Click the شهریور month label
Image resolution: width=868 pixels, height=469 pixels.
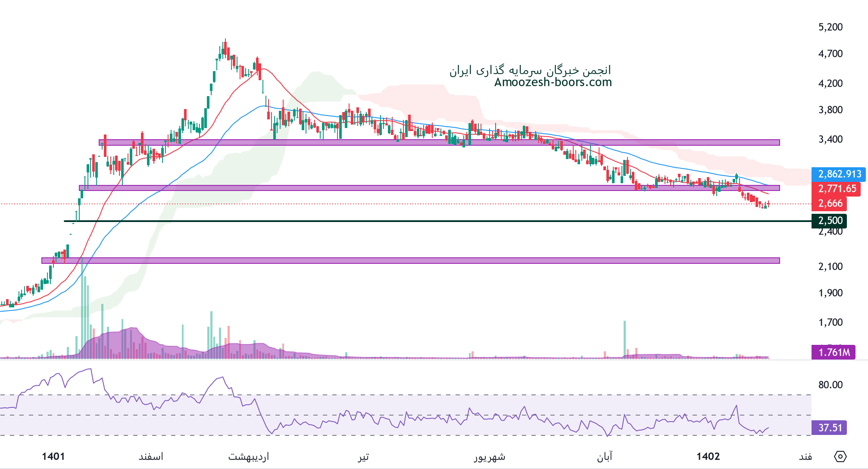tap(490, 456)
